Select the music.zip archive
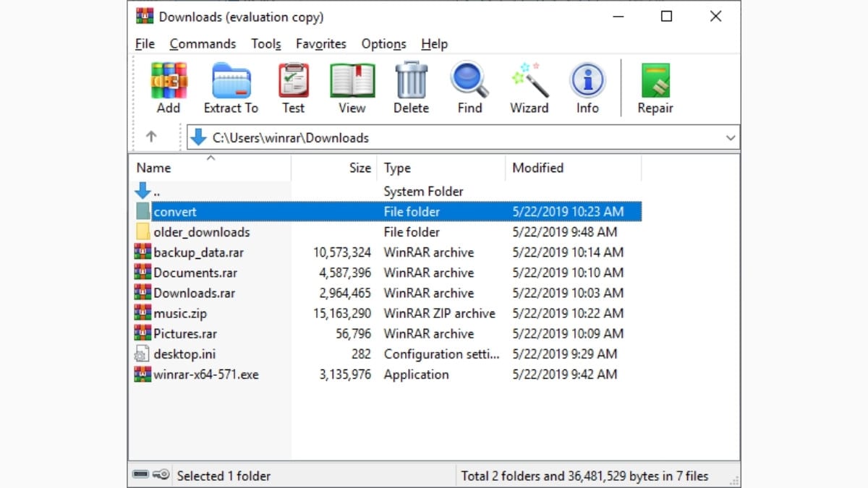The image size is (868, 488). pyautogui.click(x=181, y=313)
